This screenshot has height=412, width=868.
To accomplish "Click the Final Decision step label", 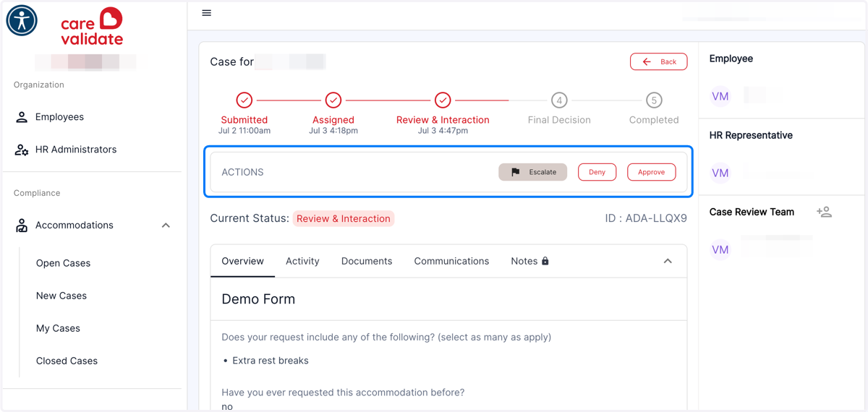I will [559, 120].
